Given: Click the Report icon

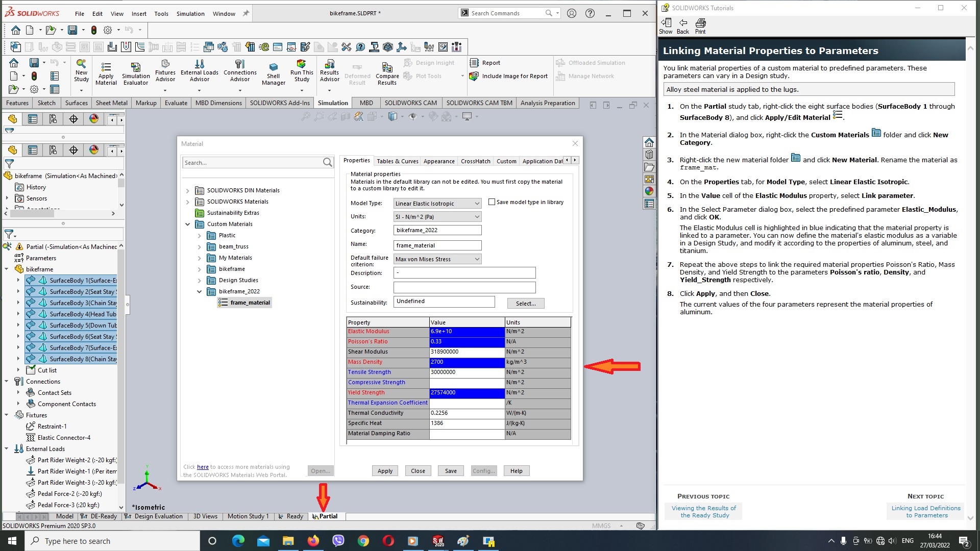Looking at the screenshot, I should pyautogui.click(x=474, y=63).
